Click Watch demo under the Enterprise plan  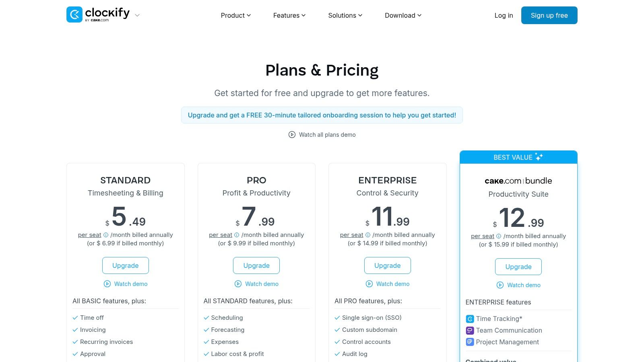click(x=387, y=284)
